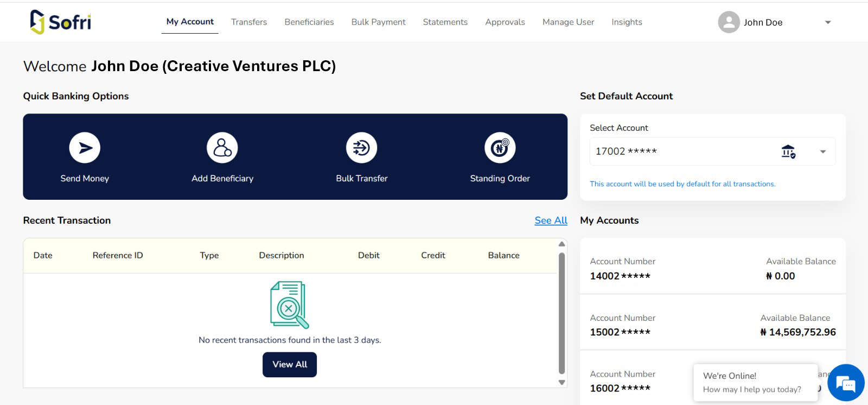This screenshot has width=868, height=405.
Task: Select account number 15002 row
Action: 712,325
